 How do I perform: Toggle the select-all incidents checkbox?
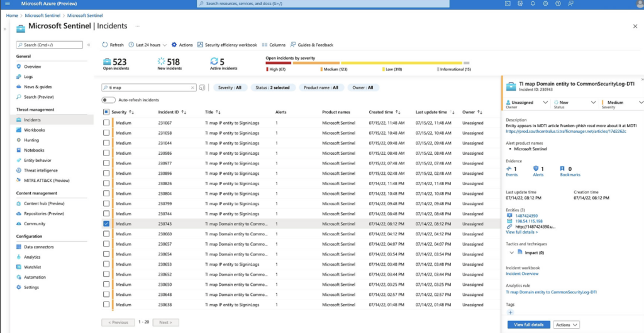(x=106, y=112)
